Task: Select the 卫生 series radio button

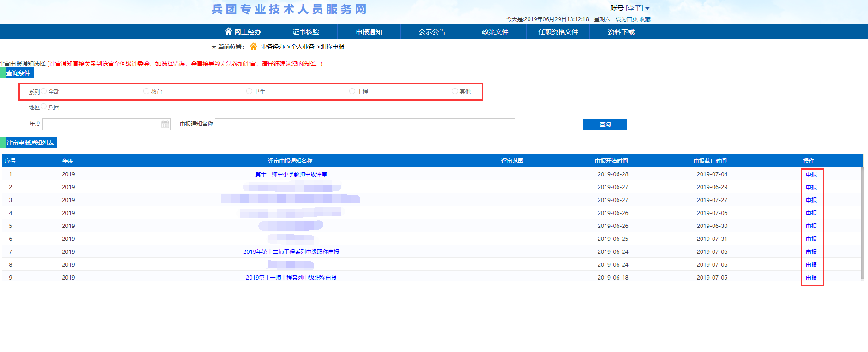Action: coord(249,91)
